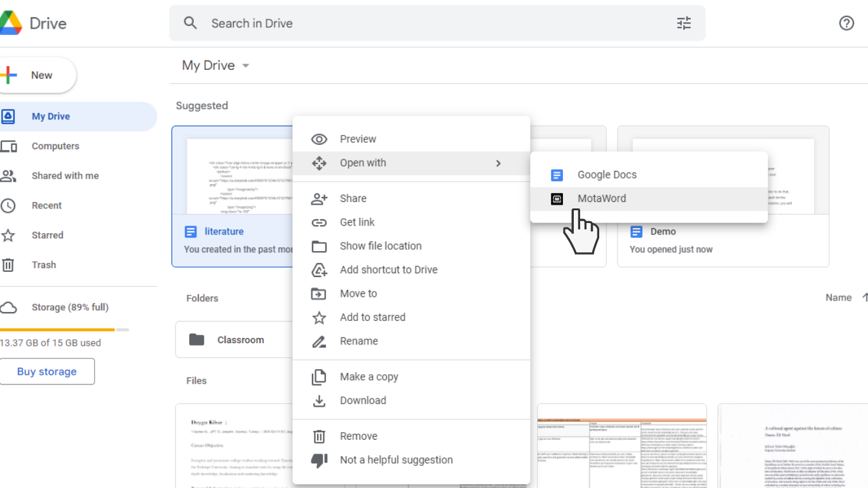Click the My Drive sidebar icon
This screenshot has width=868, height=488.
click(8, 116)
